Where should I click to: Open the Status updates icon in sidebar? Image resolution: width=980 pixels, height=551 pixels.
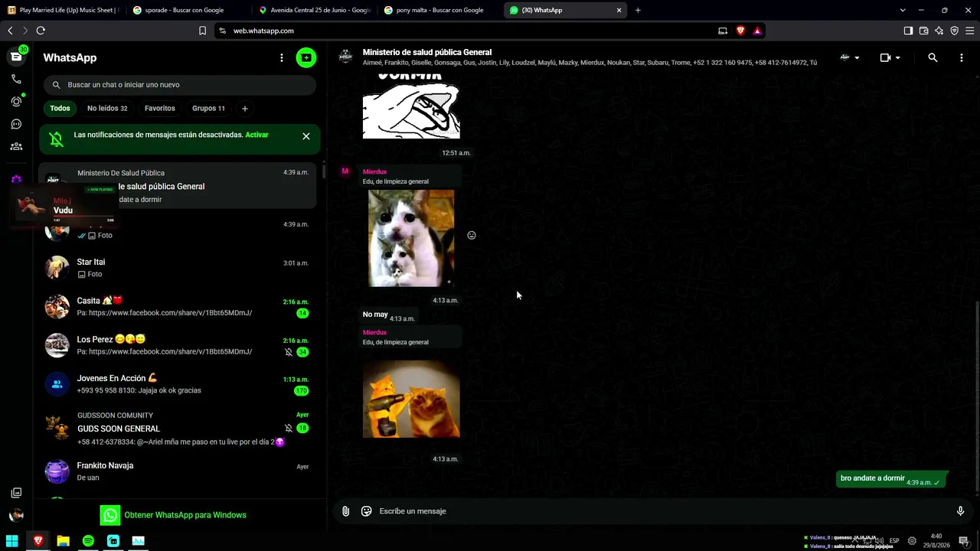click(x=16, y=101)
